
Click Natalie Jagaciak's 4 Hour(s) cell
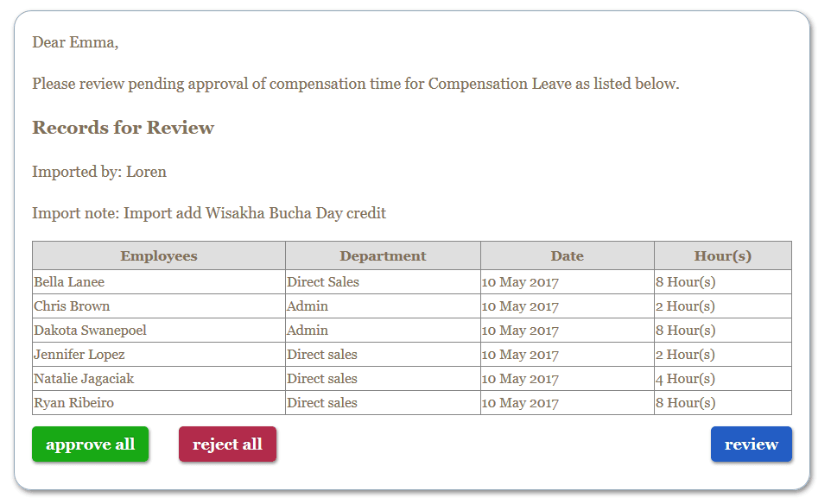[723, 379]
